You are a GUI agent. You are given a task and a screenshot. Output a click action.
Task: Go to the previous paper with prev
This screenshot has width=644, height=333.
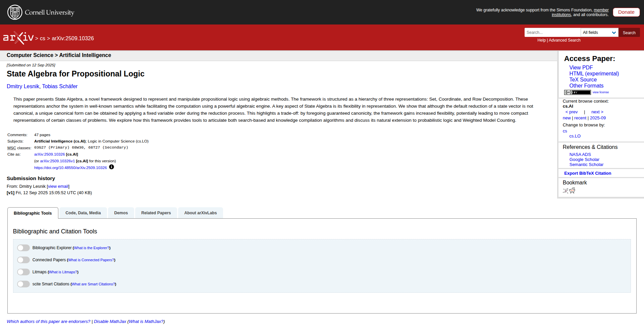(572, 112)
